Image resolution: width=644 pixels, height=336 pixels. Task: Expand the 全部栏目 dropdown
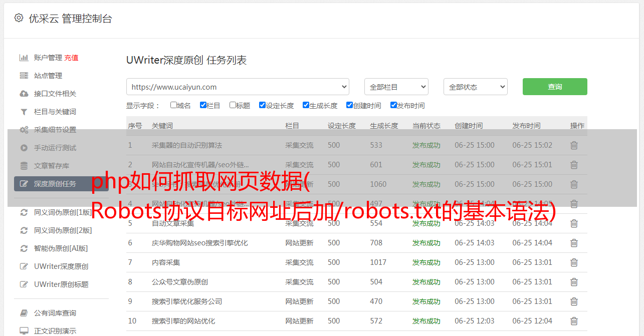(396, 87)
